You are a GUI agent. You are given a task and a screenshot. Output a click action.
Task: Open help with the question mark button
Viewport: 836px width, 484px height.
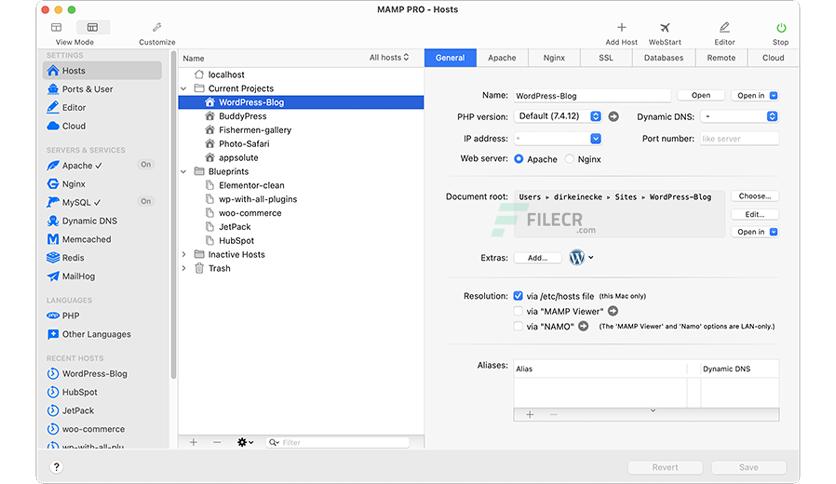(x=56, y=467)
